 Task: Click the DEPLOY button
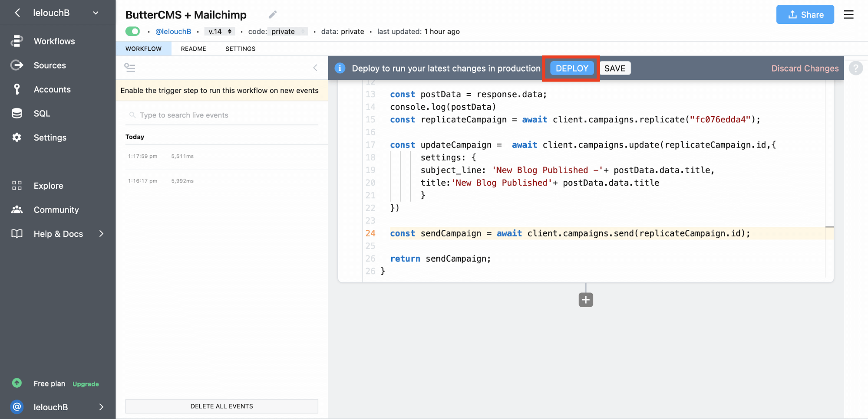coord(572,68)
